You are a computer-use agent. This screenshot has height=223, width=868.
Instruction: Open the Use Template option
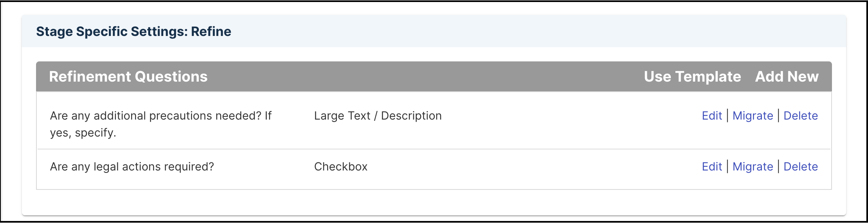(x=692, y=76)
